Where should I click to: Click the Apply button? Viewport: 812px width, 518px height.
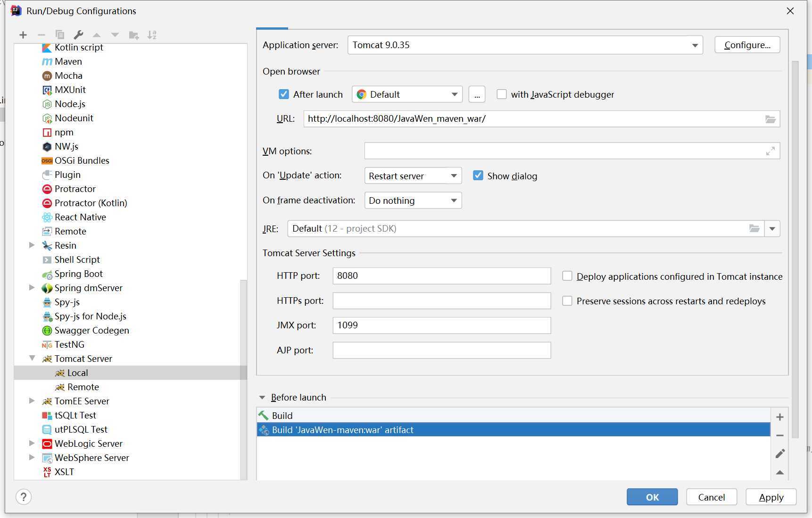[x=771, y=497]
